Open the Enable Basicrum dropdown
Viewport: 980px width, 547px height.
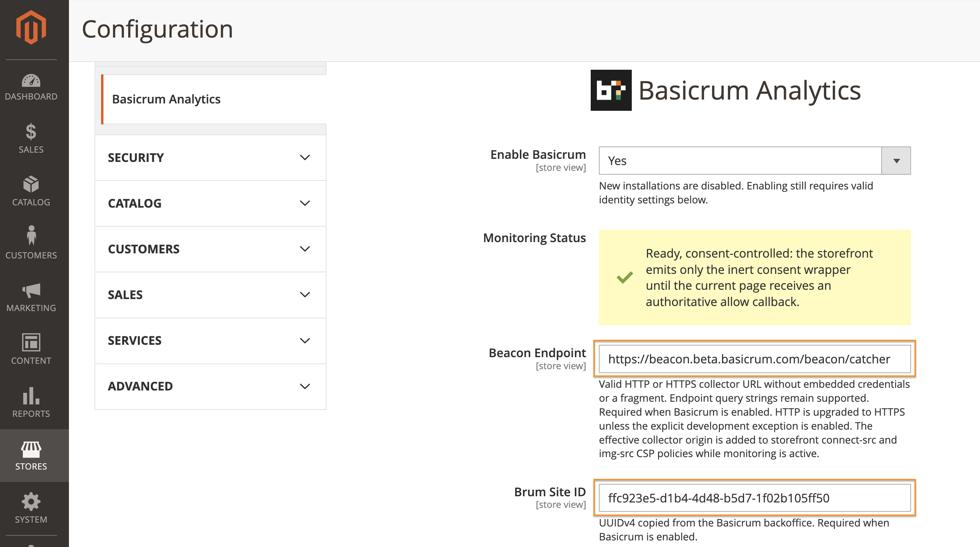pyautogui.click(x=755, y=160)
